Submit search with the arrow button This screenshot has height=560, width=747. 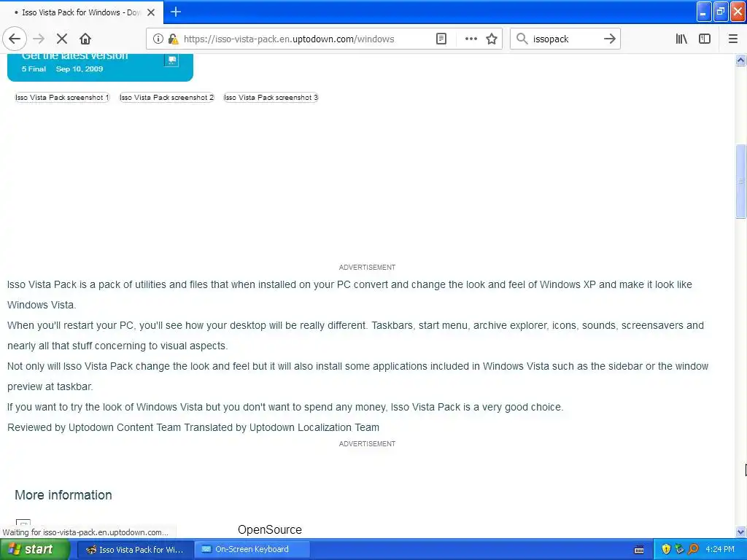click(610, 39)
